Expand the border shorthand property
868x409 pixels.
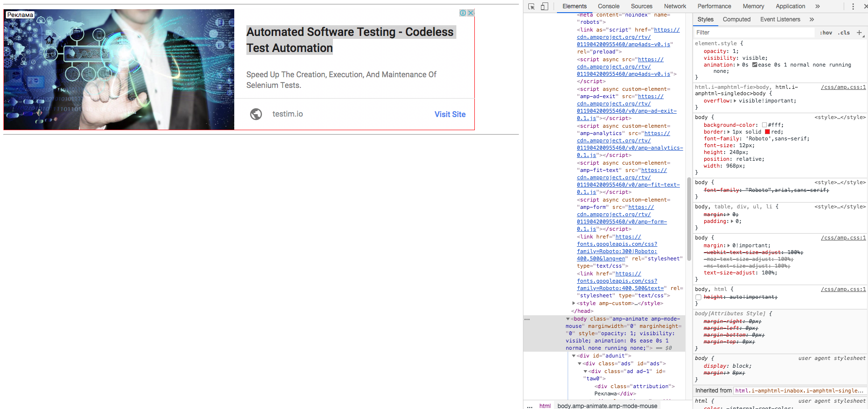pyautogui.click(x=729, y=132)
